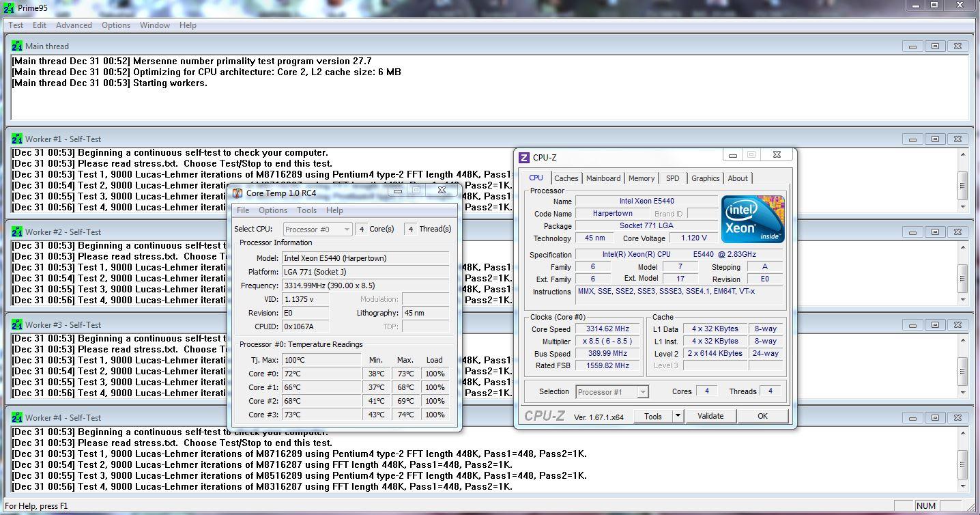Open the Tools button dropdown arrow
Screen dimensions: 980x515
(678, 416)
